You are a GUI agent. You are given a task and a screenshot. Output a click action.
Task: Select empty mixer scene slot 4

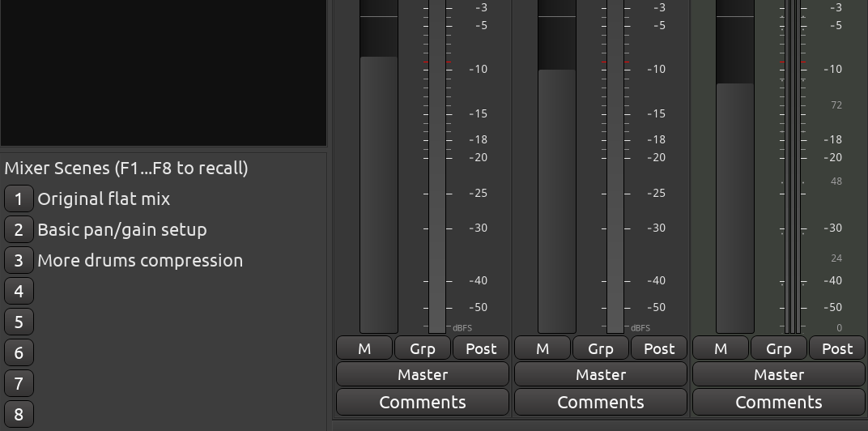19,291
